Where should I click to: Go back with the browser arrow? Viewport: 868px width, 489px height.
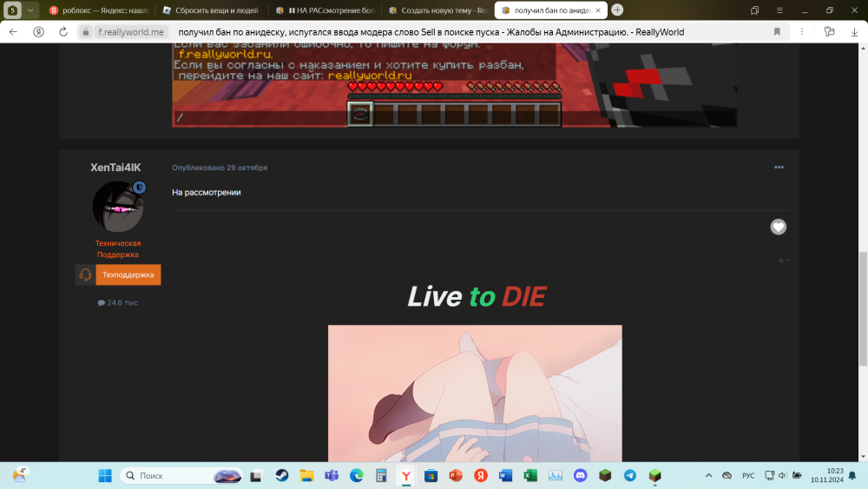pos(13,32)
